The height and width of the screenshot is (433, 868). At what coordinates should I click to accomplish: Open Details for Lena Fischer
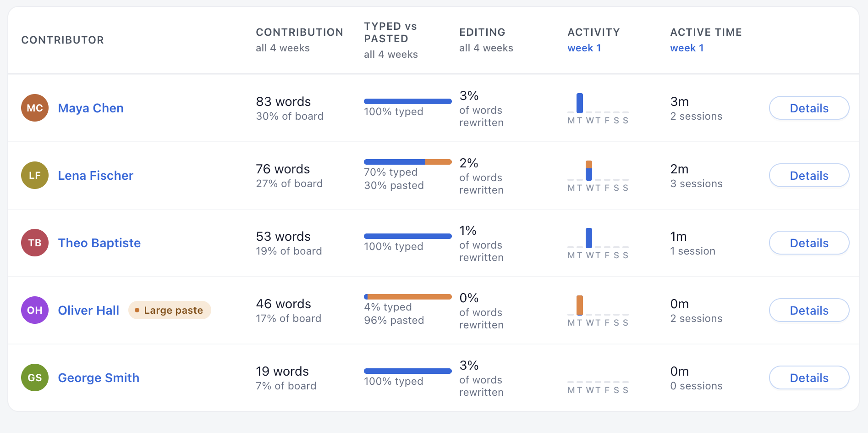click(x=809, y=176)
